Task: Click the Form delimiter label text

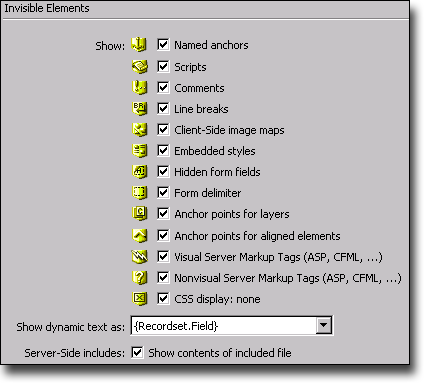Action: tap(208, 193)
